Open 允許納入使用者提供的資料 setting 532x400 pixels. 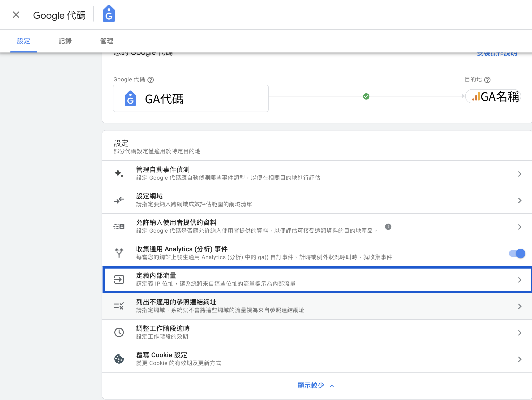317,227
